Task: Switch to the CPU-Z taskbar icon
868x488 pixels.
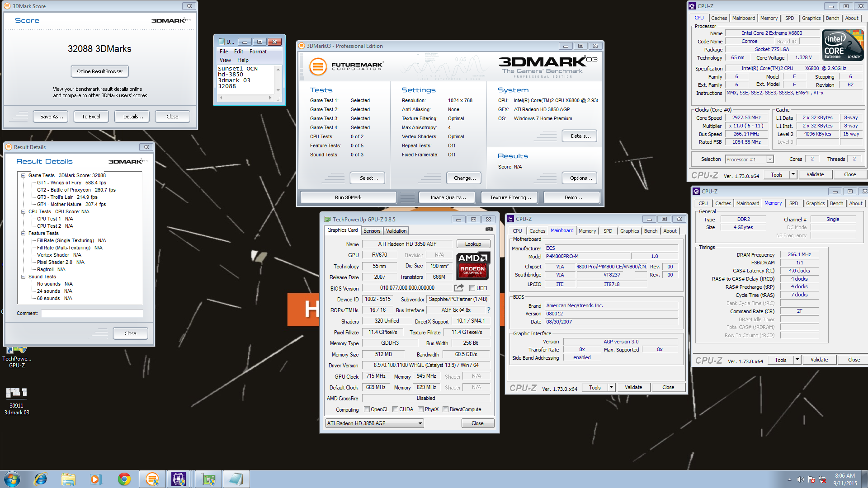Action: pos(179,479)
